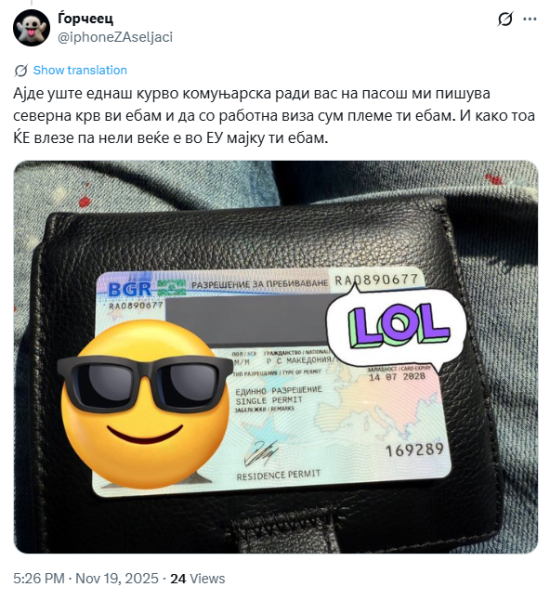Click the RESIDENCE PERMIT text on card
This screenshot has height=600, width=550.
pos(278,476)
